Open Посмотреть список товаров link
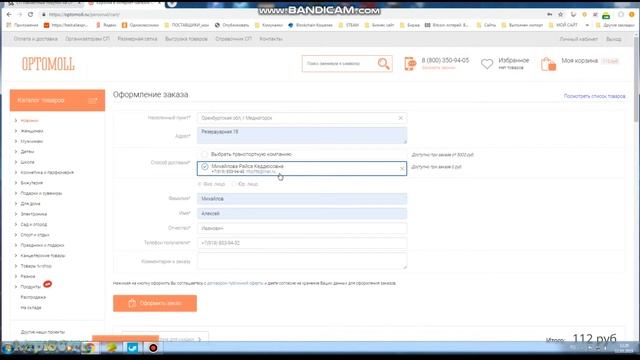This screenshot has width=640, height=360. pos(594,96)
